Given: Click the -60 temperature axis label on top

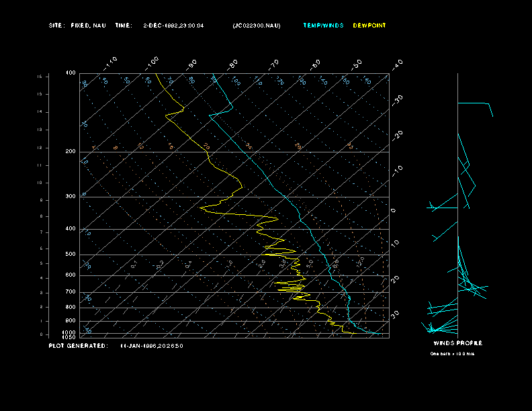Looking at the screenshot, I should [315, 65].
